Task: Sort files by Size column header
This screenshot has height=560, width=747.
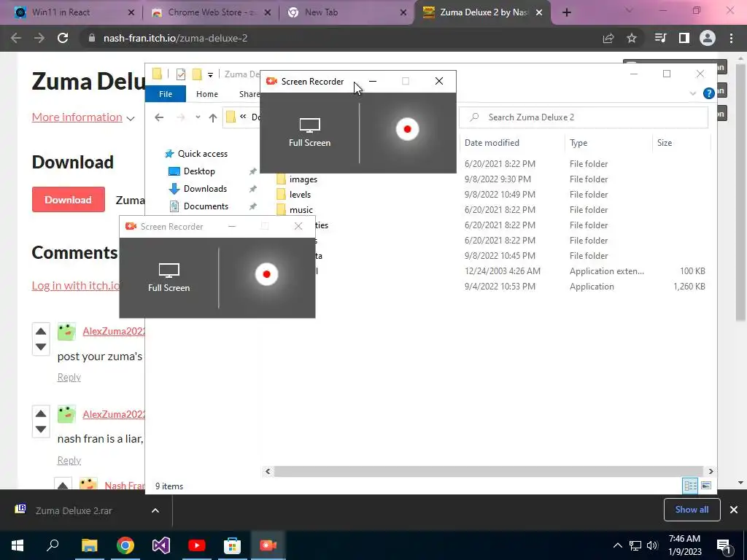Action: [664, 142]
